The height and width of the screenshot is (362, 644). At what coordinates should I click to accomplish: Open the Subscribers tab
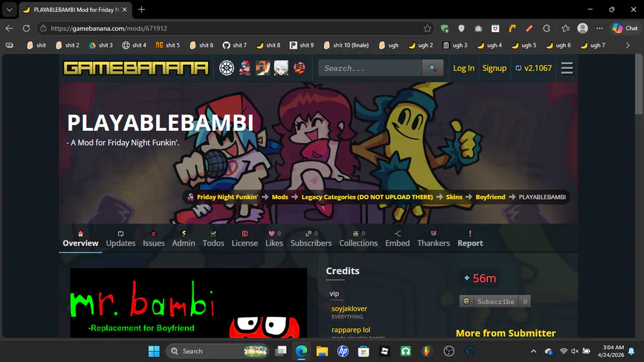tap(311, 239)
